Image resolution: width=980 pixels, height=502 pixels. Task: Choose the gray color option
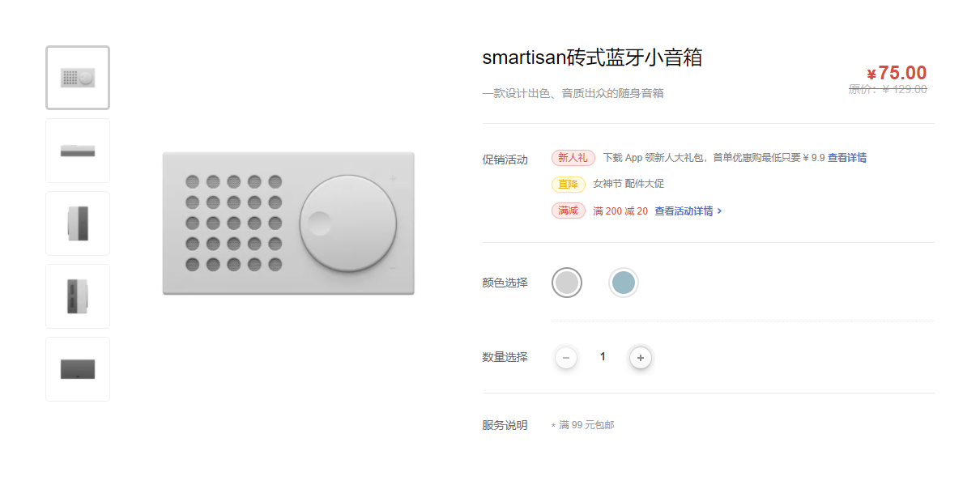coord(567,283)
